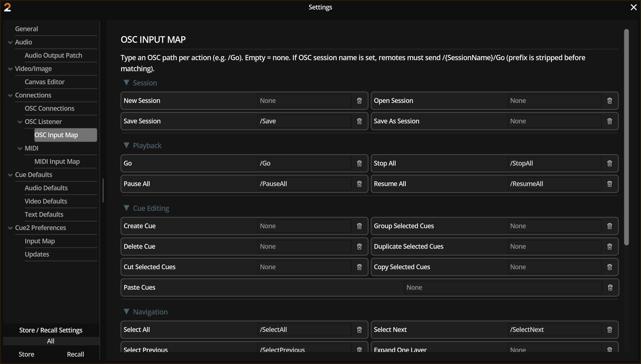This screenshot has width=641, height=364.
Task: Click the Delete Cue row trash icon
Action: pos(359,246)
